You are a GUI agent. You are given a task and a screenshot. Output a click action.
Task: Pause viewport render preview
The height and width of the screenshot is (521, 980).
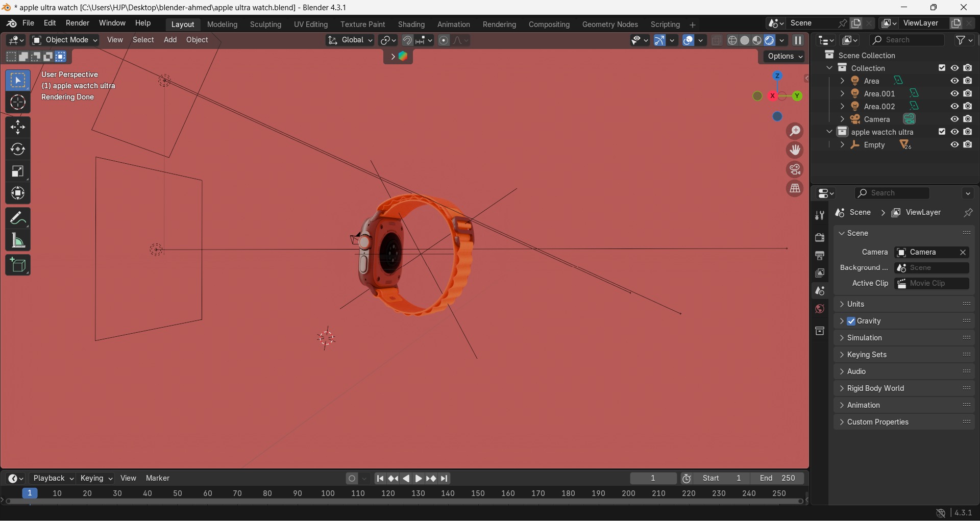[798, 40]
